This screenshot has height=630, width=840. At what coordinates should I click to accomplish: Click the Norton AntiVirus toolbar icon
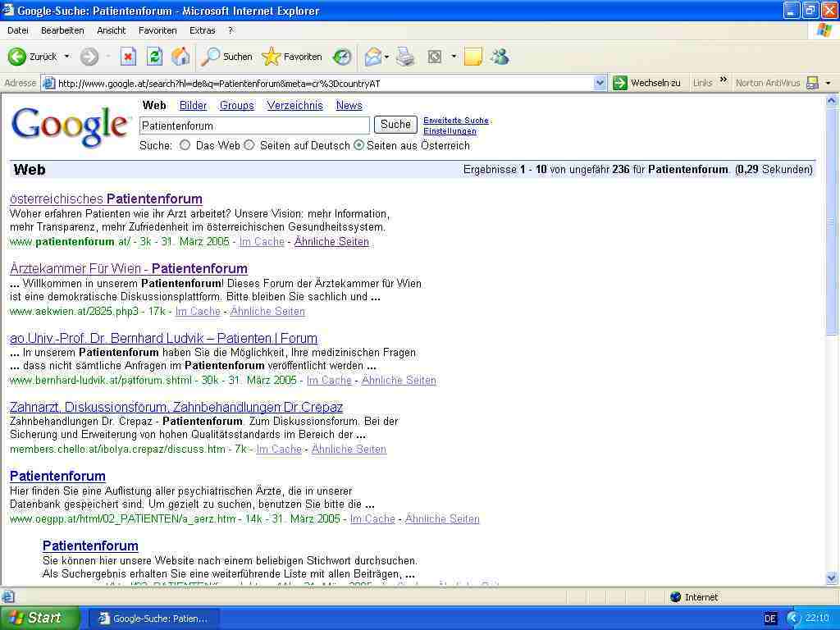click(x=813, y=83)
